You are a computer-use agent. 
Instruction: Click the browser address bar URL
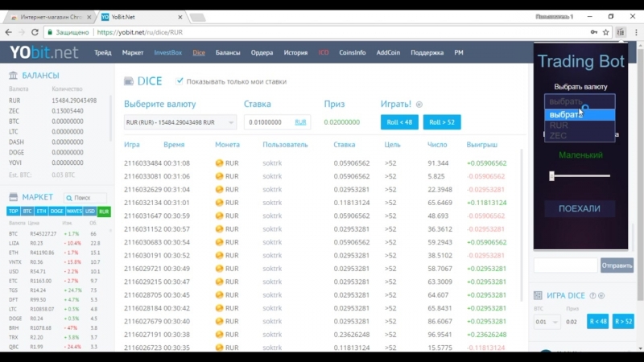pos(139,32)
